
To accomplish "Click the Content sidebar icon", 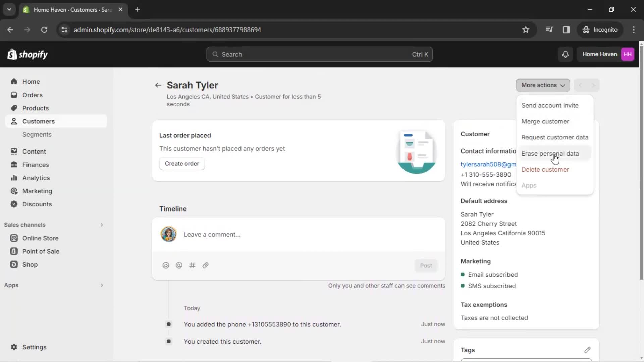I will click(x=13, y=152).
